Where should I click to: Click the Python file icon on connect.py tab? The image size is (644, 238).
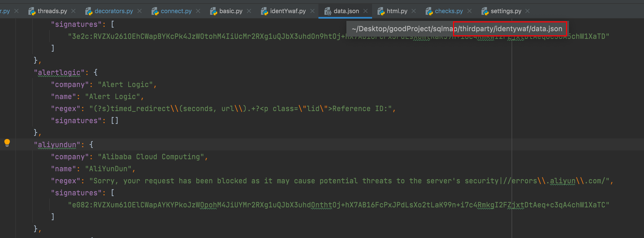pos(155,11)
